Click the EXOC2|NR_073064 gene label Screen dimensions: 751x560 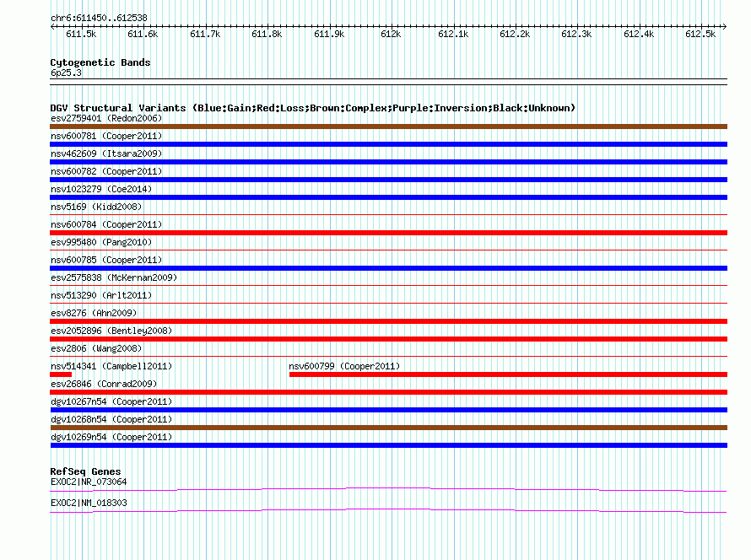(x=89, y=482)
